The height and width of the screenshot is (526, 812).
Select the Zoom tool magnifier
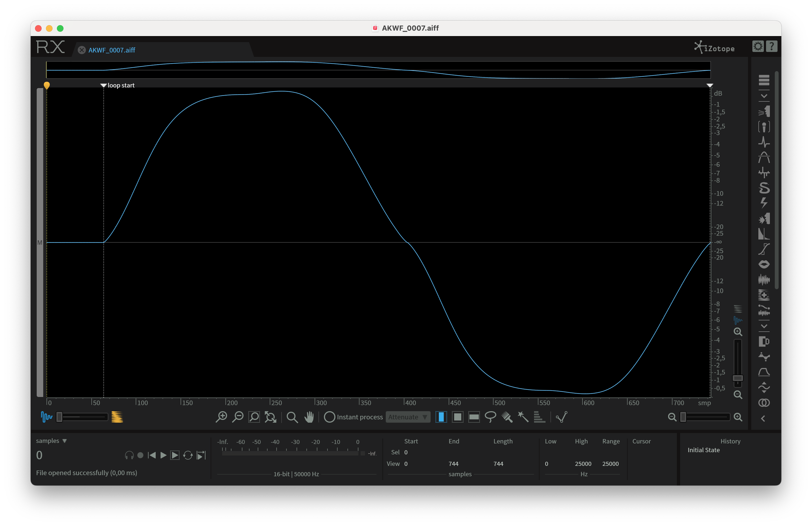click(292, 417)
